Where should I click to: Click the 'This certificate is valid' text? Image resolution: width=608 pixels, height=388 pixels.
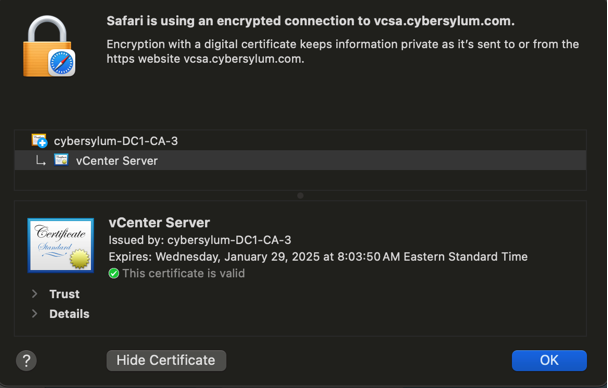184,274
